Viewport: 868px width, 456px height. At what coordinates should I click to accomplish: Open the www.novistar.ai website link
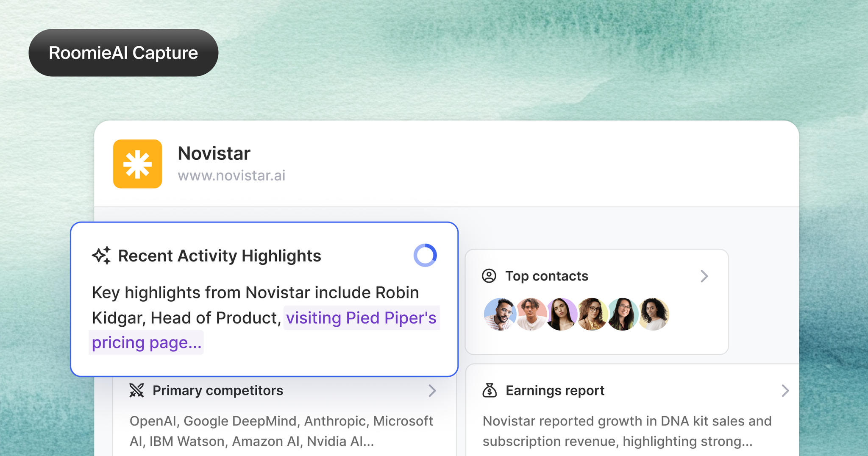[x=231, y=175]
